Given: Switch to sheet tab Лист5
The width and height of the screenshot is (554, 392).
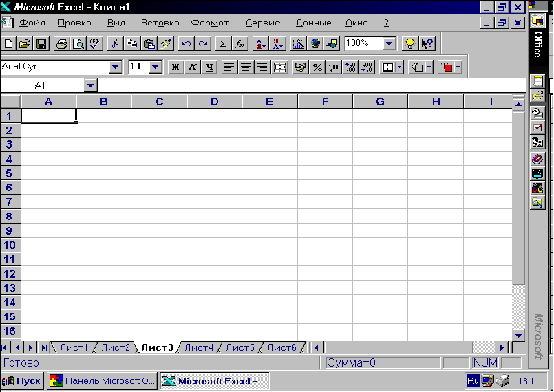Looking at the screenshot, I should (x=240, y=348).
